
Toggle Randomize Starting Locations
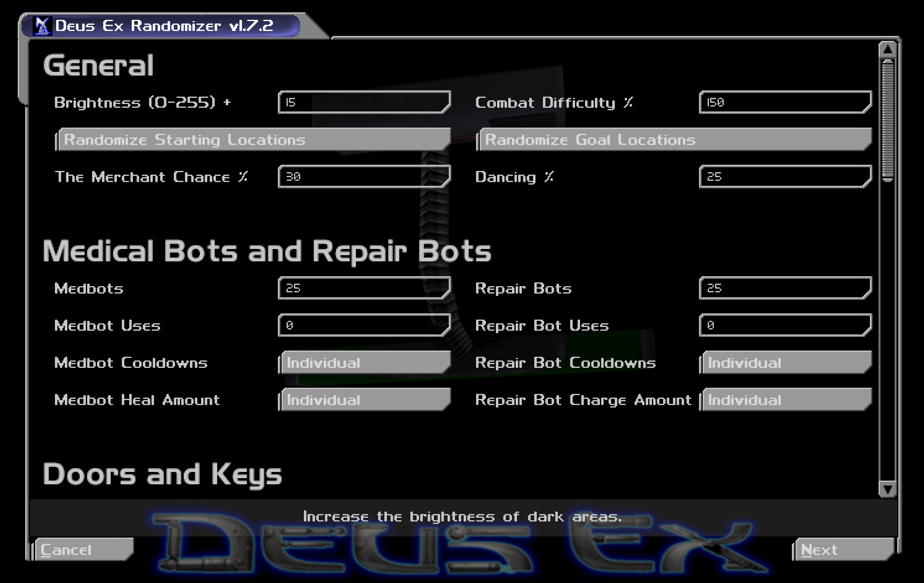pos(253,140)
